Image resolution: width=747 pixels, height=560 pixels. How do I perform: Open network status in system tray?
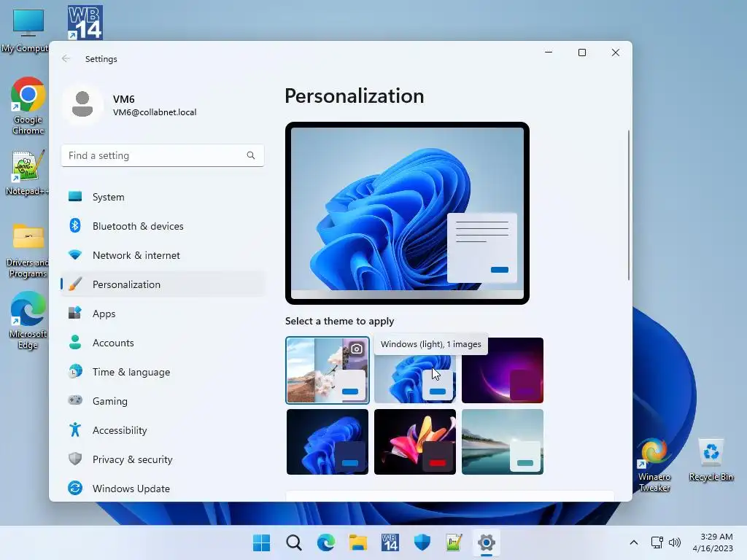click(657, 542)
